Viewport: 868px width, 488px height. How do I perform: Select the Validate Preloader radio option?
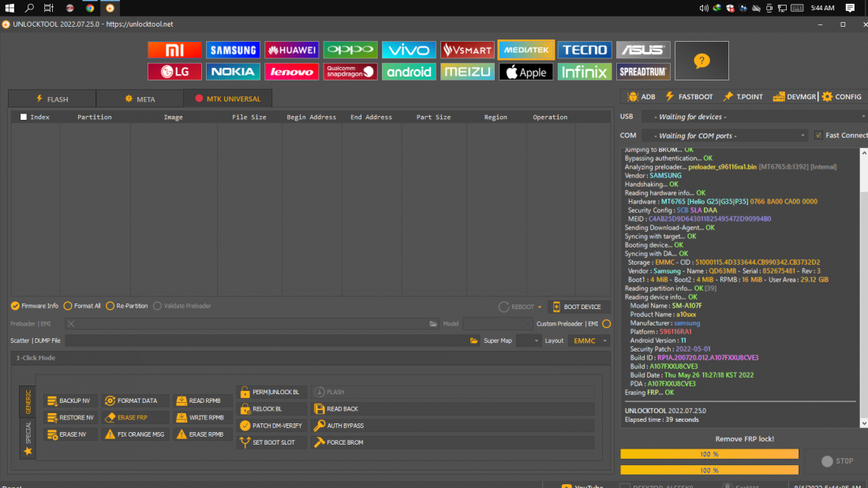182,306
